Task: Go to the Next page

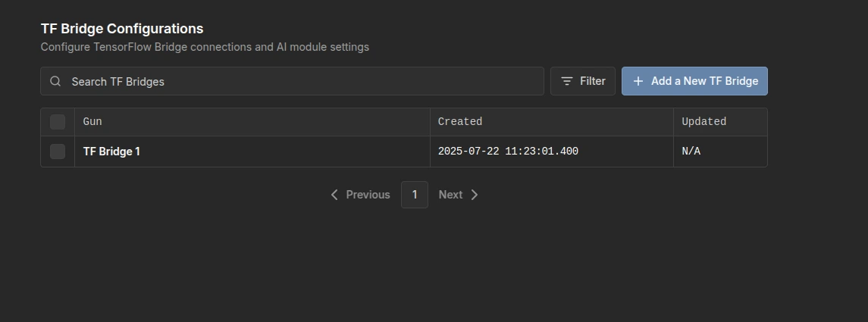Action: [x=459, y=195]
